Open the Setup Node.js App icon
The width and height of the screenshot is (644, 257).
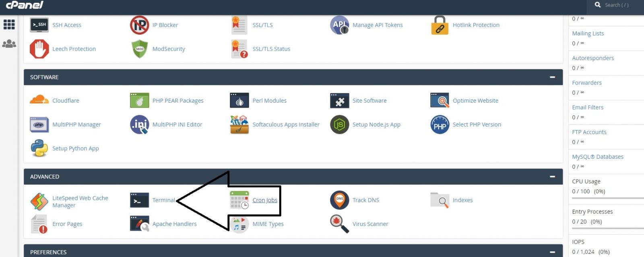point(339,124)
